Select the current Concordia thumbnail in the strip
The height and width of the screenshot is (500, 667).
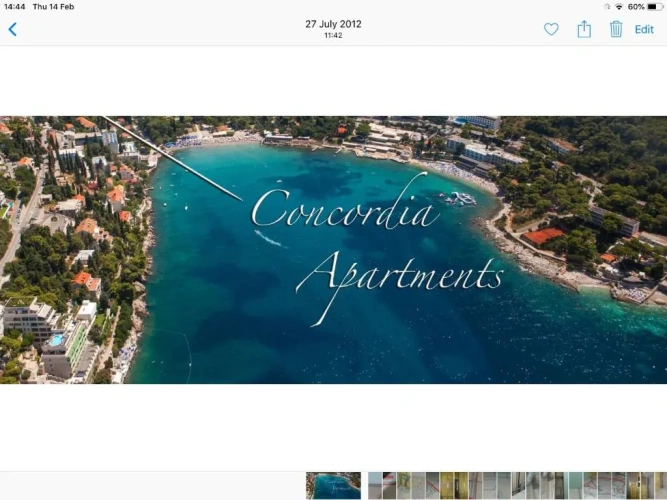tap(334, 486)
